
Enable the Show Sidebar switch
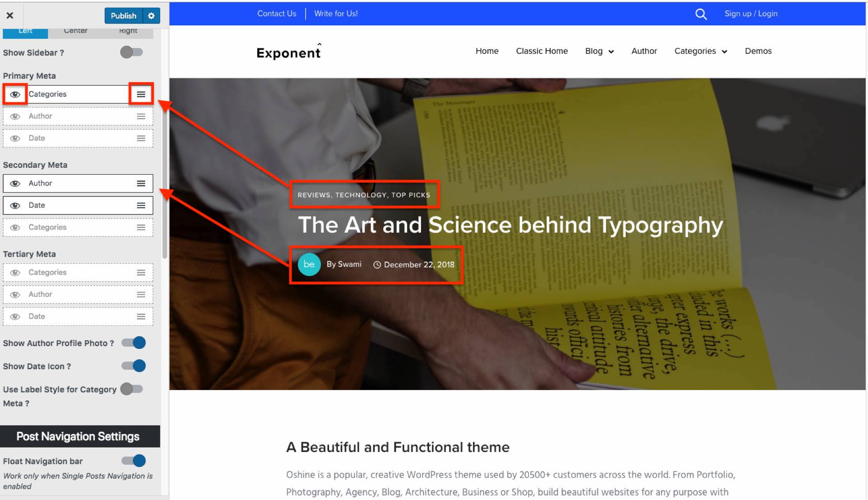132,52
